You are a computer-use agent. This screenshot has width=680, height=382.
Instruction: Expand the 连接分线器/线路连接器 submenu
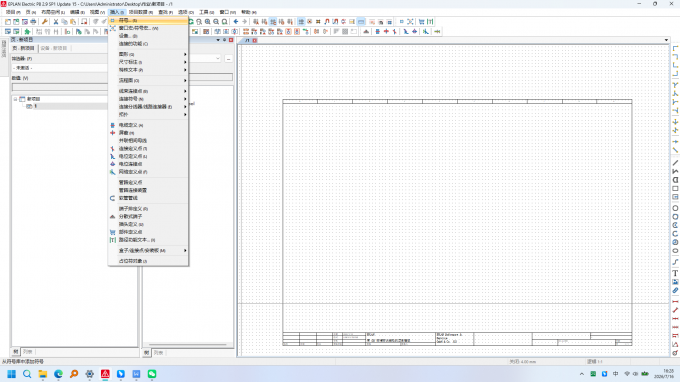tap(148, 107)
